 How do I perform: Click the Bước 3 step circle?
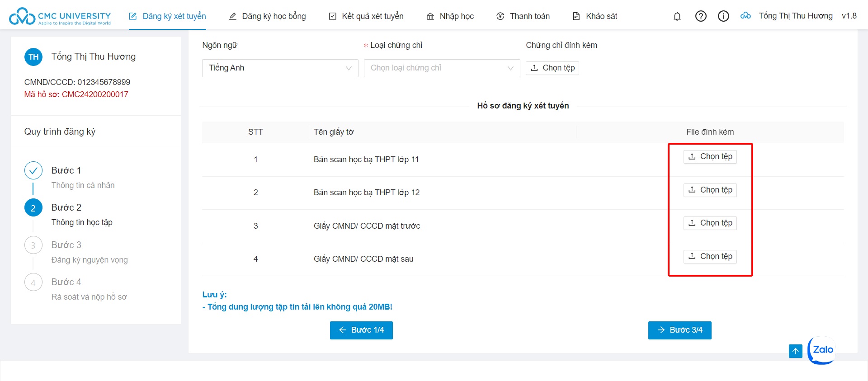pos(33,245)
